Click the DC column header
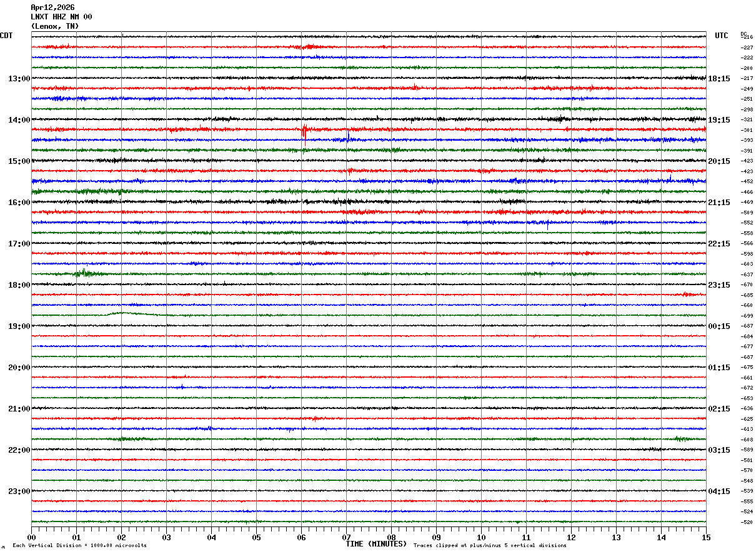This screenshot has width=756, height=554. [744, 34]
